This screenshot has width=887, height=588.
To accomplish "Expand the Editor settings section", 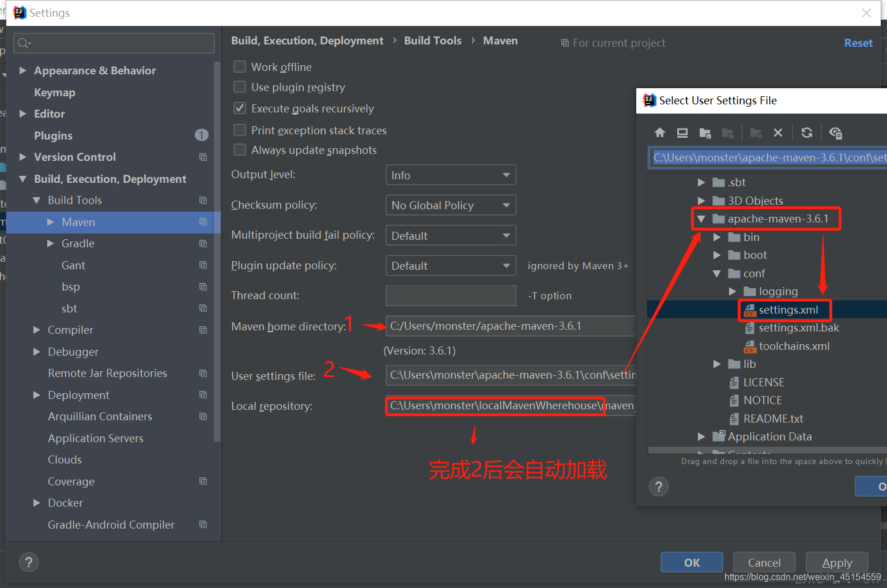I will click(x=23, y=114).
